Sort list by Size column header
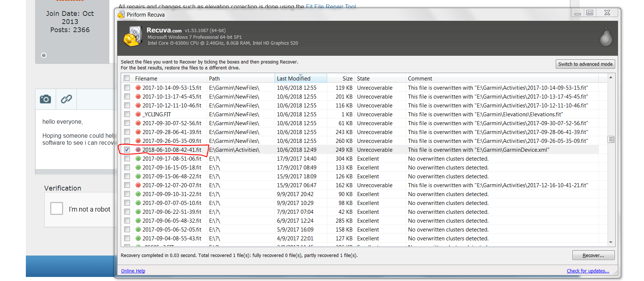 click(x=341, y=78)
